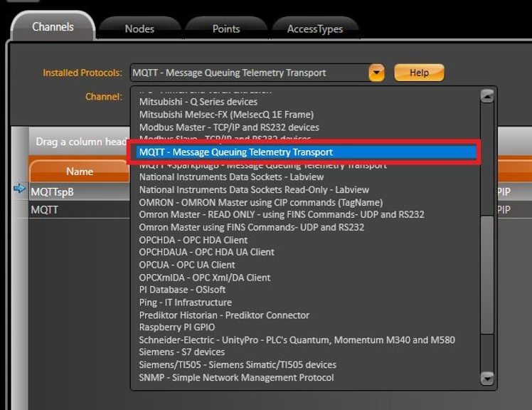
Task: Click the protocol list scrollbar thumb
Action: 487,275
